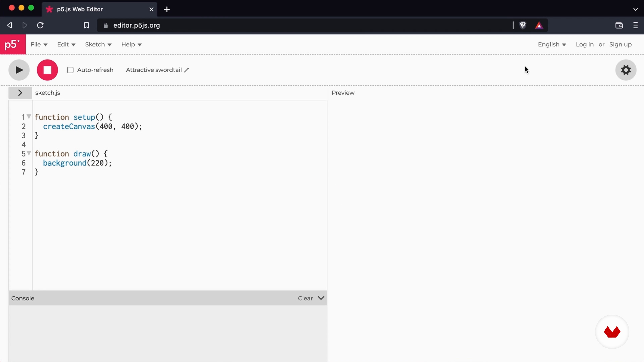Click the Preview panel label

click(x=343, y=93)
